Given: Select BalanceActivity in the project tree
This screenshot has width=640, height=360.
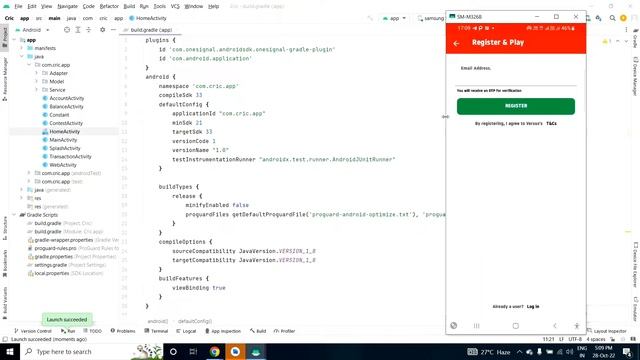Looking at the screenshot, I should (x=66, y=107).
